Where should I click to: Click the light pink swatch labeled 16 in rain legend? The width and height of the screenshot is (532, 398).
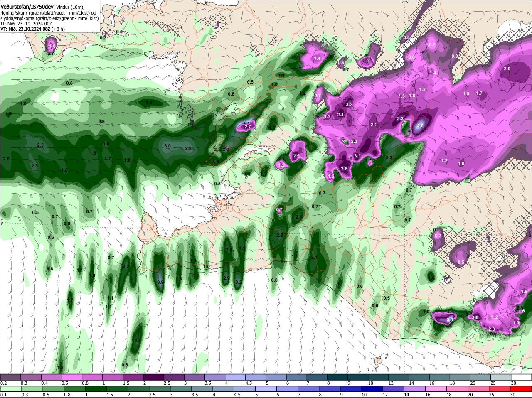(437, 389)
